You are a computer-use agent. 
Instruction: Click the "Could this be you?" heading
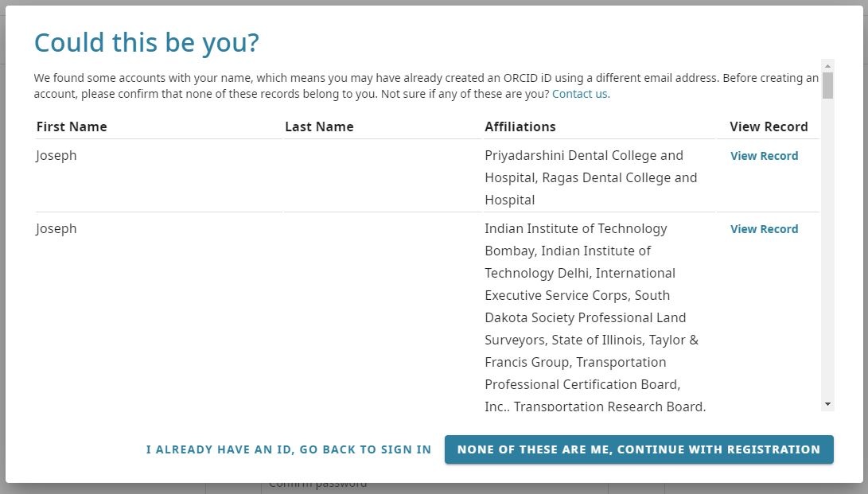[x=147, y=43]
